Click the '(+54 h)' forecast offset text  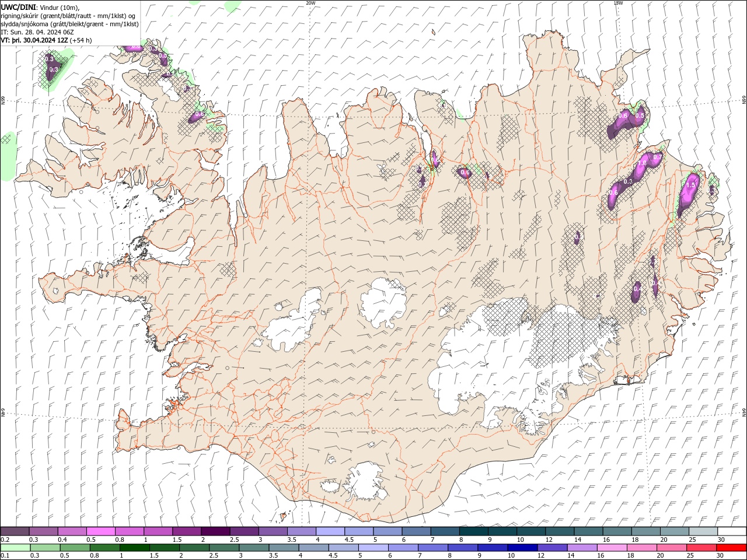pyautogui.click(x=81, y=40)
